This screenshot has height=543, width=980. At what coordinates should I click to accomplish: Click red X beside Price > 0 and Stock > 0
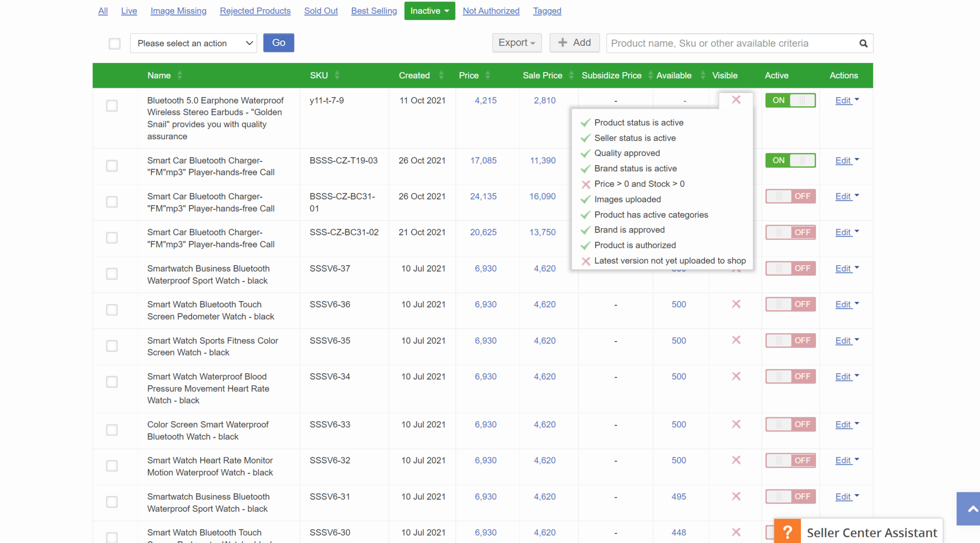[x=586, y=184]
